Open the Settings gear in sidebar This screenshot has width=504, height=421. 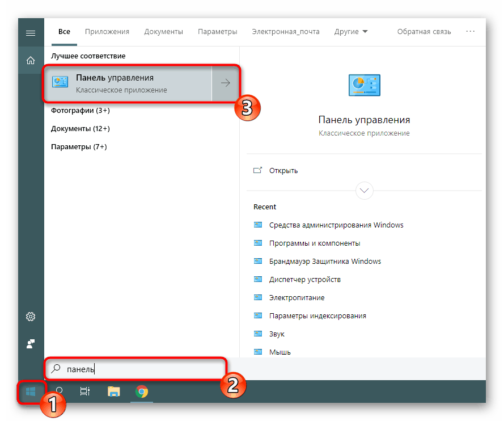point(31,317)
